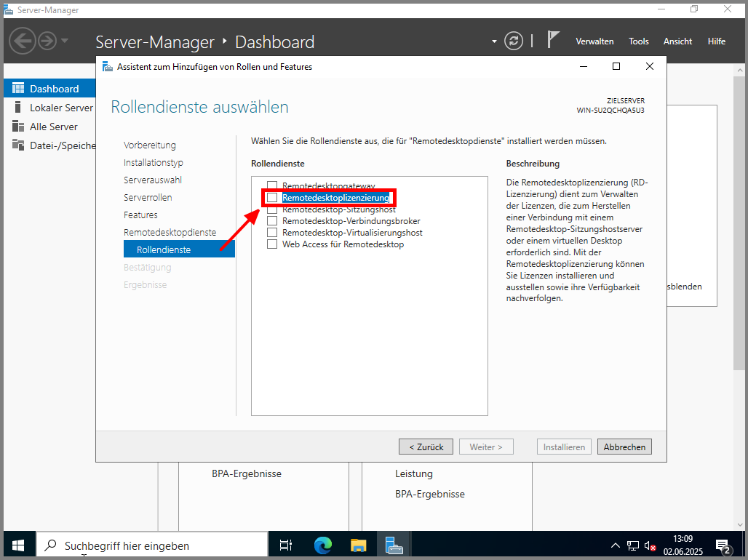This screenshot has width=748, height=560.
Task: Open the Tools menu
Action: [x=638, y=41]
